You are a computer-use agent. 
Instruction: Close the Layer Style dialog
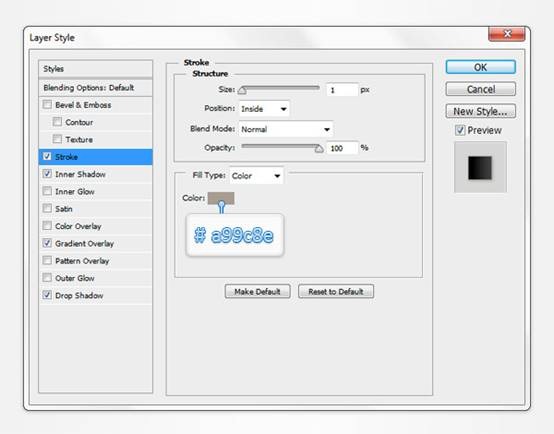(507, 34)
